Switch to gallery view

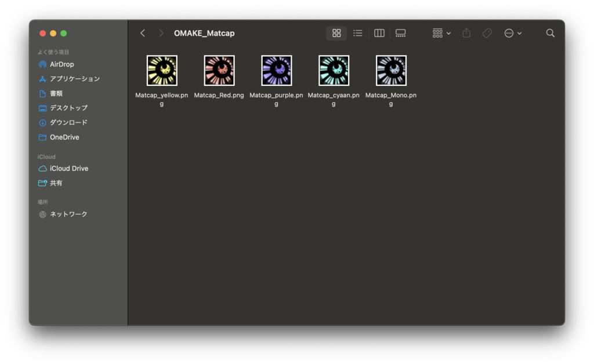tap(400, 33)
